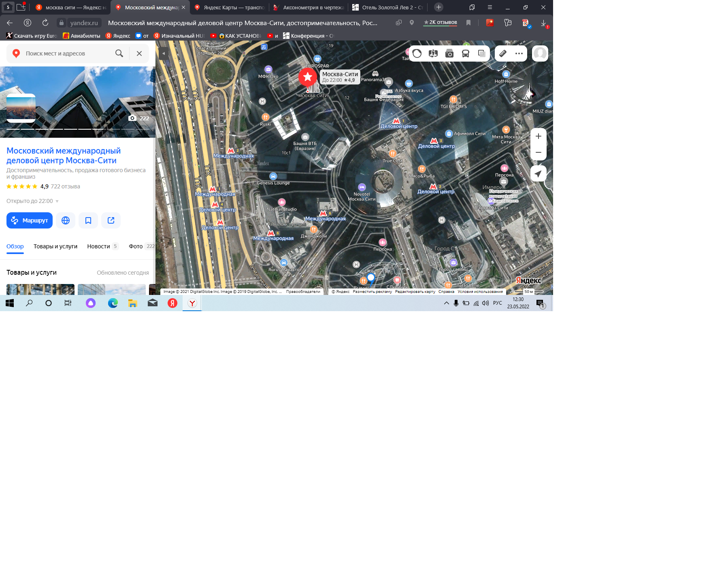Select the Novotel Москва Сити hotel marker
The image size is (728, 583).
click(362, 187)
